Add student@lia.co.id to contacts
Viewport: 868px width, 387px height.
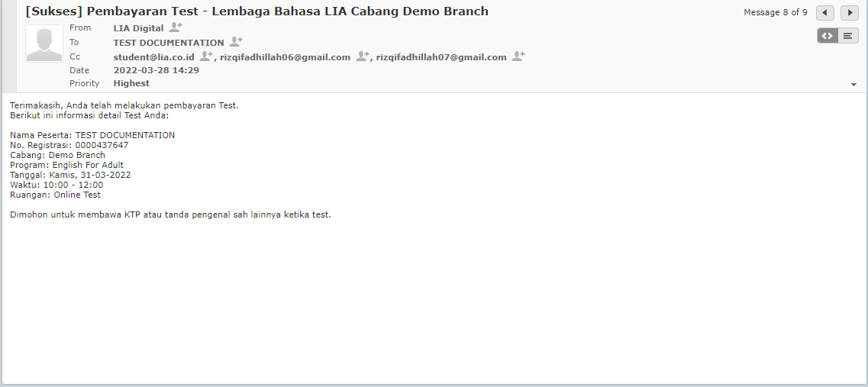(207, 56)
